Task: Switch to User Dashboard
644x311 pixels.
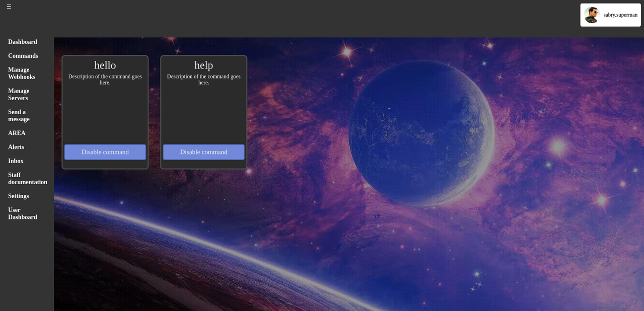Action: [23, 213]
